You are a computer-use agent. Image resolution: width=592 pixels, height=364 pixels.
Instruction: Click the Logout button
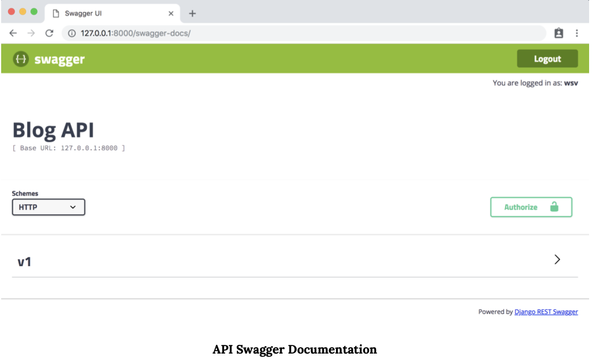(547, 59)
